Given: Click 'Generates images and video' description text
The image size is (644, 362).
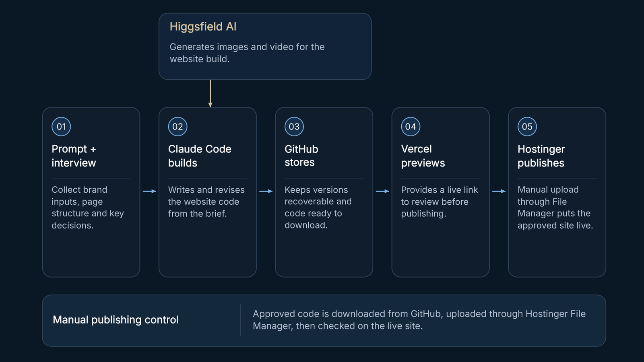Looking at the screenshot, I should point(247,53).
